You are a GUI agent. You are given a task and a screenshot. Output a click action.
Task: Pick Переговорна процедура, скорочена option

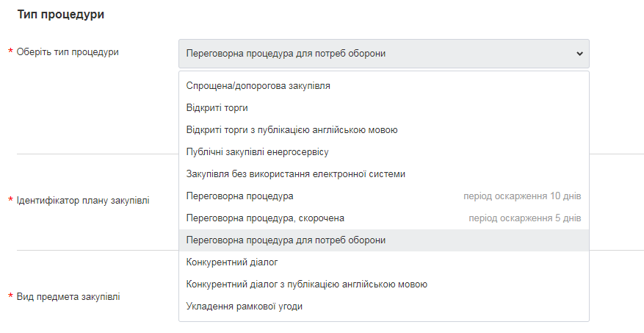pos(265,218)
